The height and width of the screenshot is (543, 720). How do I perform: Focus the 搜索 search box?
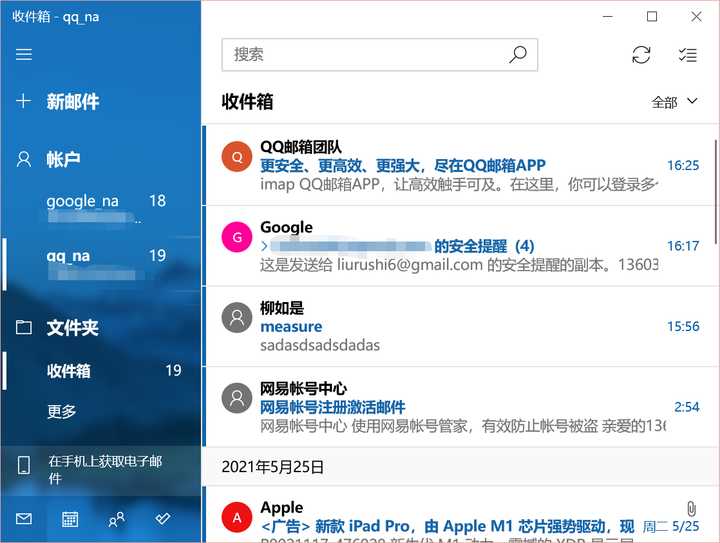pyautogui.click(x=380, y=55)
